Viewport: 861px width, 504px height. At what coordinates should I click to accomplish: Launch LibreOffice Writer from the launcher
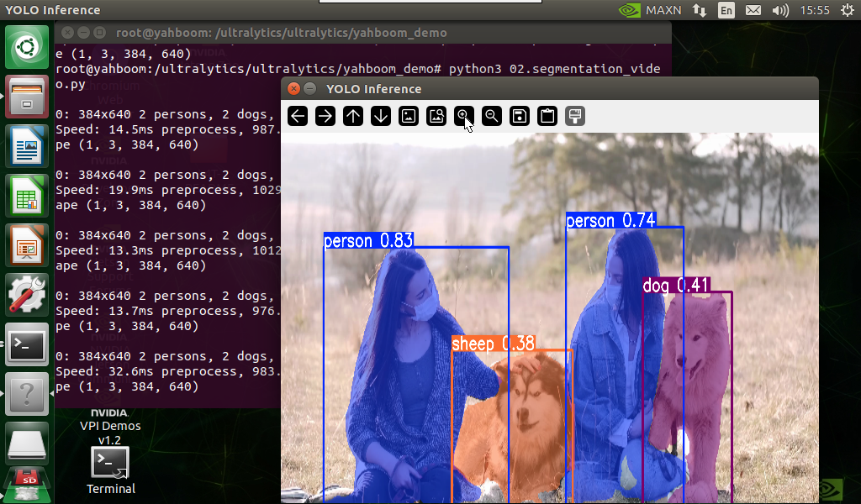27,146
